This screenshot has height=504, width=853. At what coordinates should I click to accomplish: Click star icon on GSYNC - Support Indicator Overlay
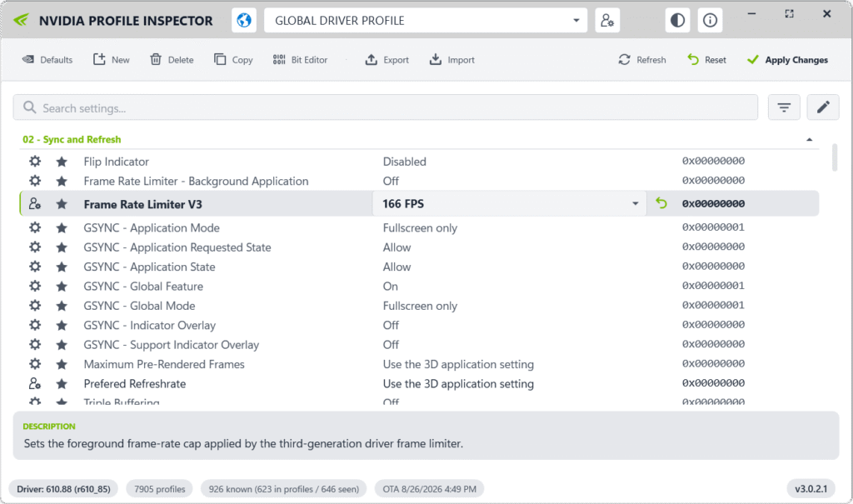click(x=62, y=345)
